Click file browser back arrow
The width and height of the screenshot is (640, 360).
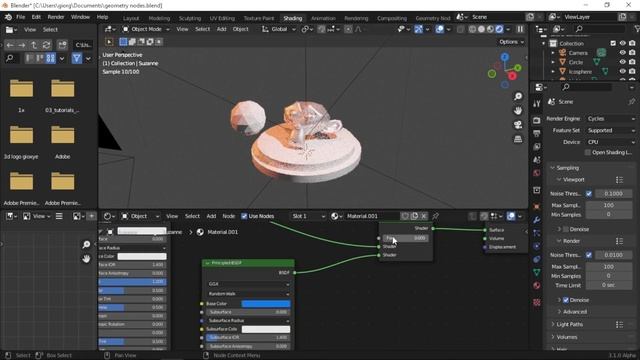(x=10, y=45)
